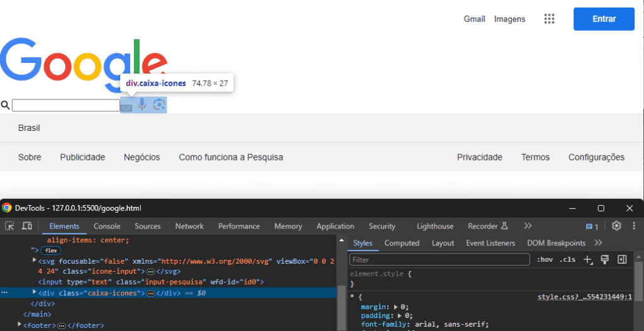This screenshot has width=644, height=331.
Task: Click the magnifier search icon beside input
Action: pyautogui.click(x=5, y=105)
